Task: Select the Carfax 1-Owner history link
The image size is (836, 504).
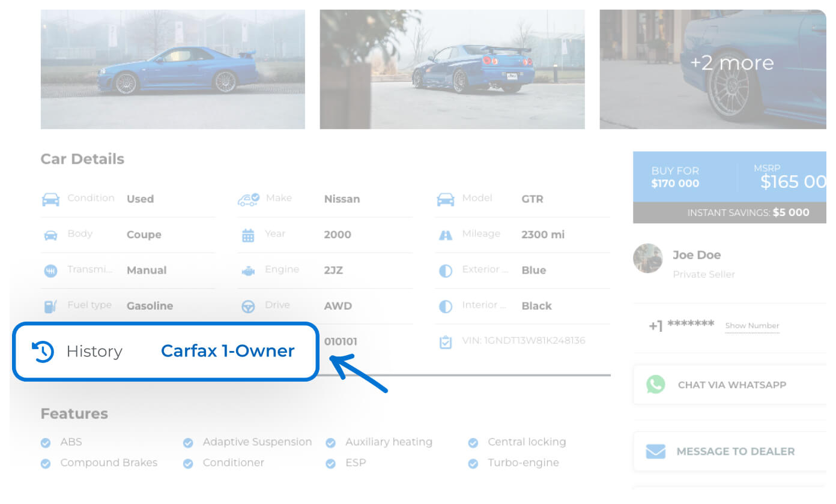Action: pos(228,352)
